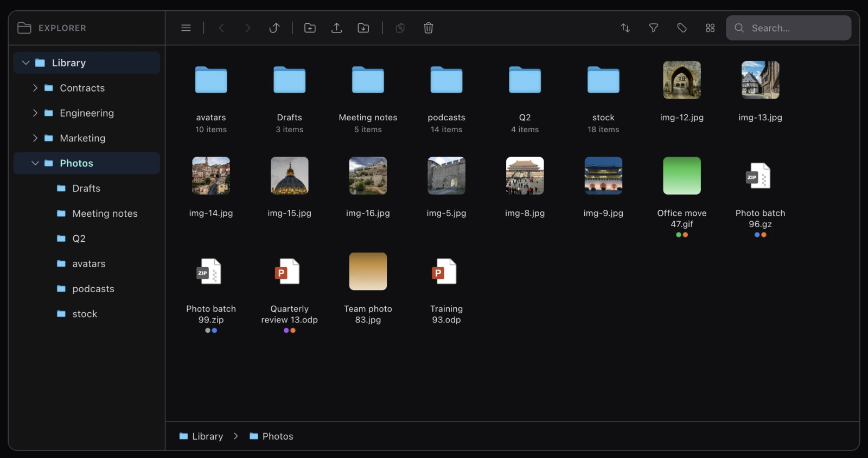This screenshot has width=868, height=458.
Task: Expand the Marketing folder chevron
Action: 35,138
